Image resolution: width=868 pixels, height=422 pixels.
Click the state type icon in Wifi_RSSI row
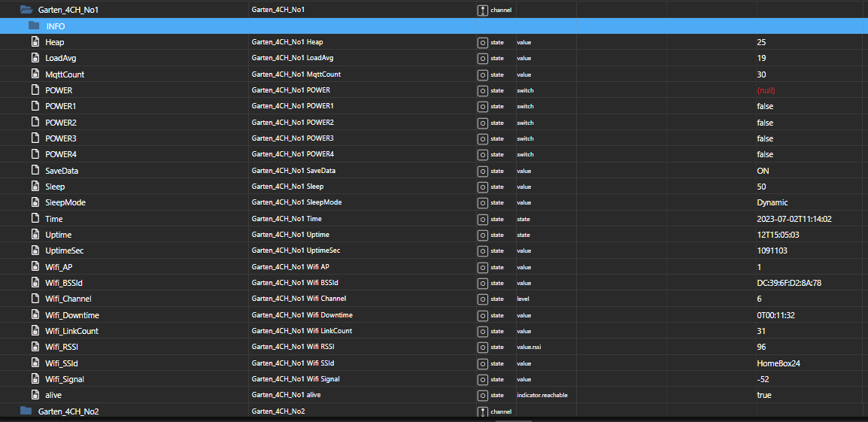coord(482,348)
